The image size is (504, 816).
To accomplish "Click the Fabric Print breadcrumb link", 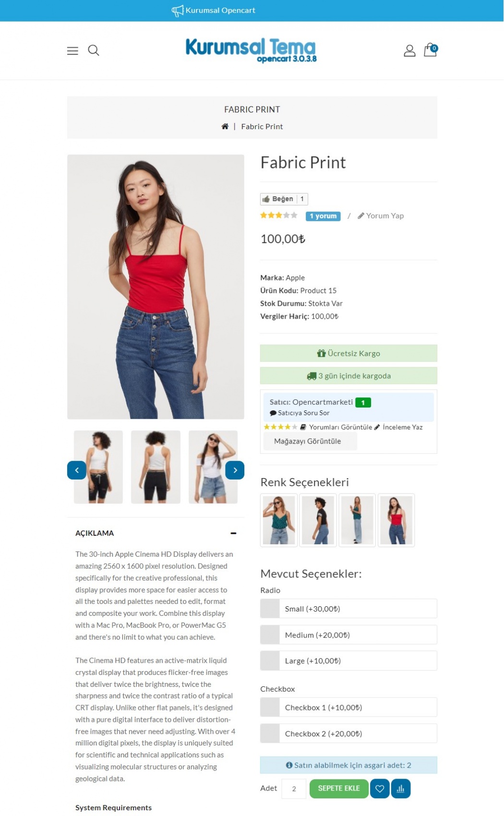I will (x=262, y=127).
